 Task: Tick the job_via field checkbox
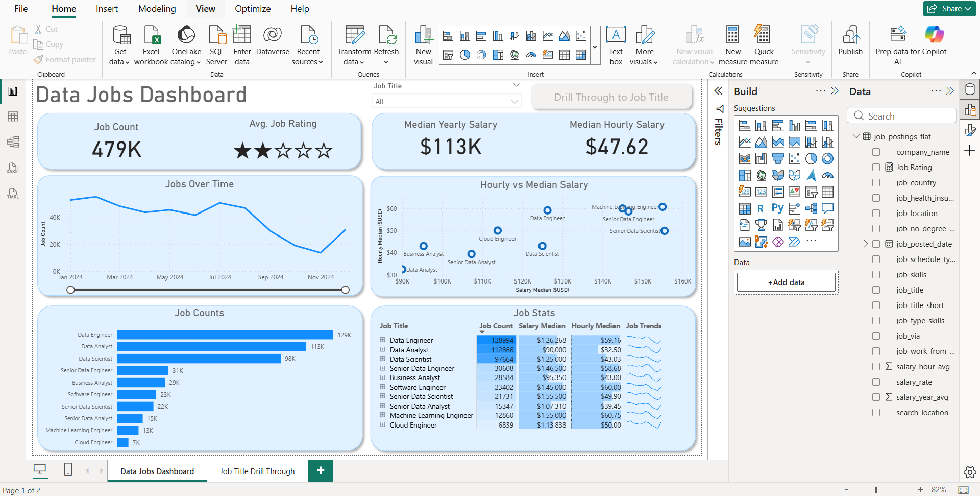[876, 336]
